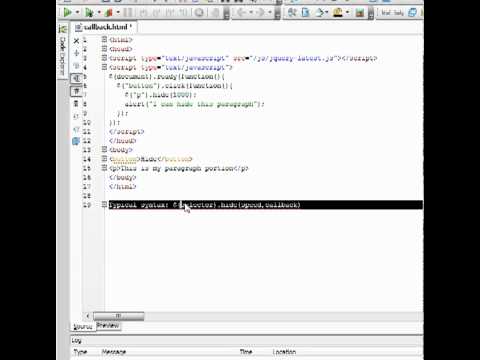480x360 pixels.
Task: Click the blue document icon in right toolbar
Action: [x=305, y=13]
